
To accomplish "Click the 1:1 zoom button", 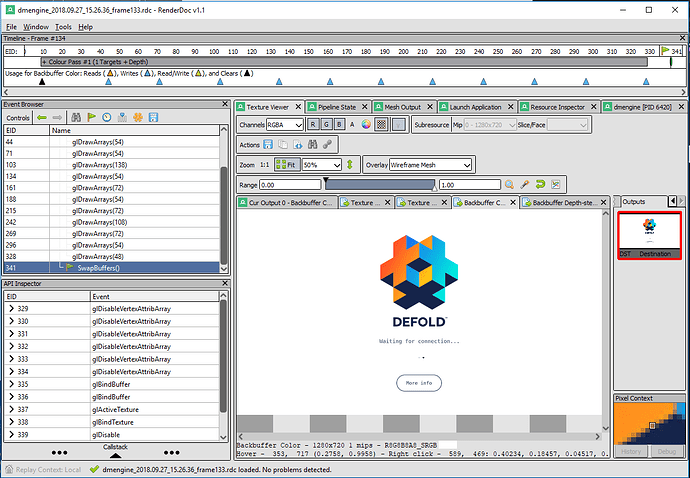I will point(263,165).
